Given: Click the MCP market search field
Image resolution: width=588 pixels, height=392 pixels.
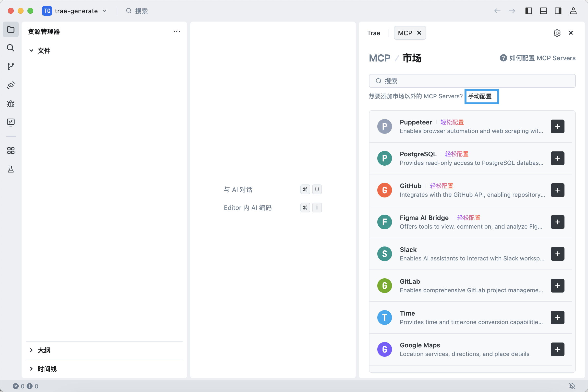Looking at the screenshot, I should point(472,81).
